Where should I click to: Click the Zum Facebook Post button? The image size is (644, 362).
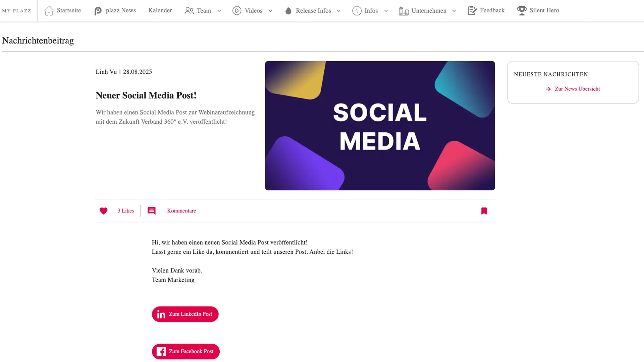coord(186,352)
